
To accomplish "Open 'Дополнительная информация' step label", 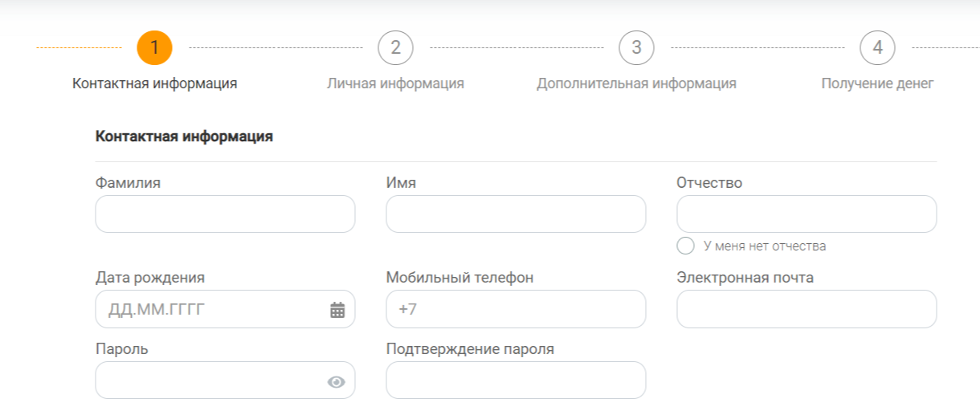I will tap(636, 83).
